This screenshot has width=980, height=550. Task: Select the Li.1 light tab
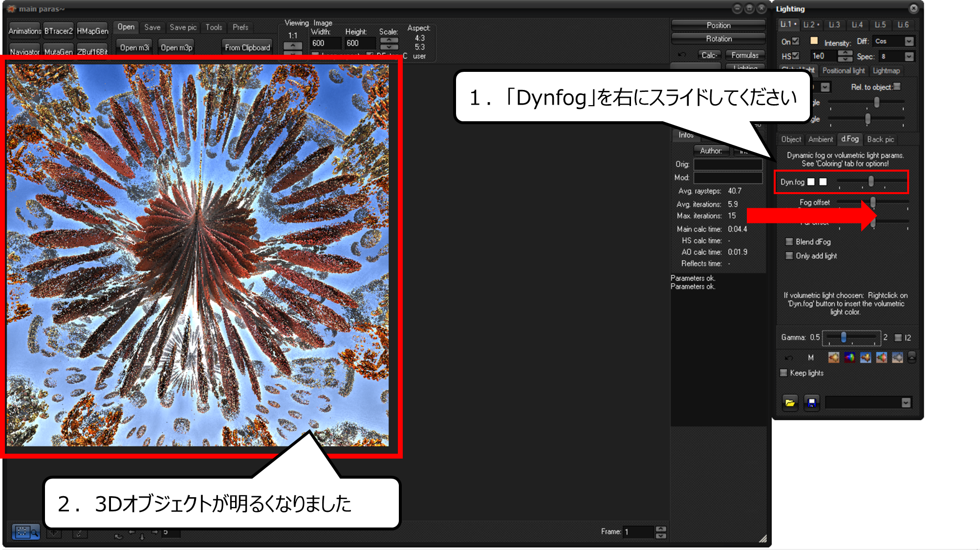(788, 24)
